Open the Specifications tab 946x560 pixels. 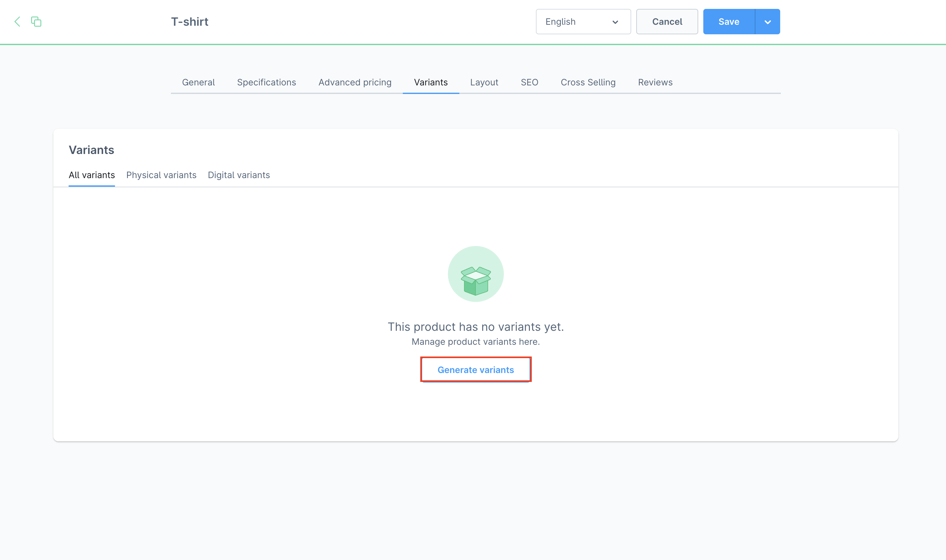[266, 82]
